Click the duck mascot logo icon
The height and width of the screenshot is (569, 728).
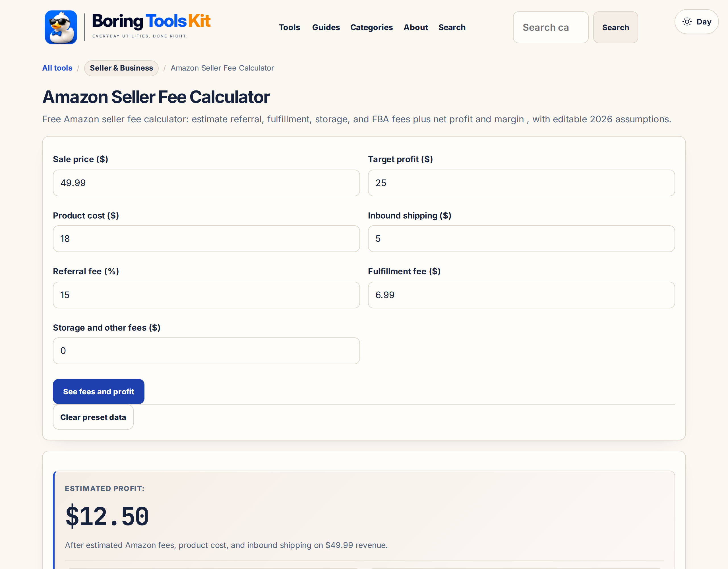[61, 27]
